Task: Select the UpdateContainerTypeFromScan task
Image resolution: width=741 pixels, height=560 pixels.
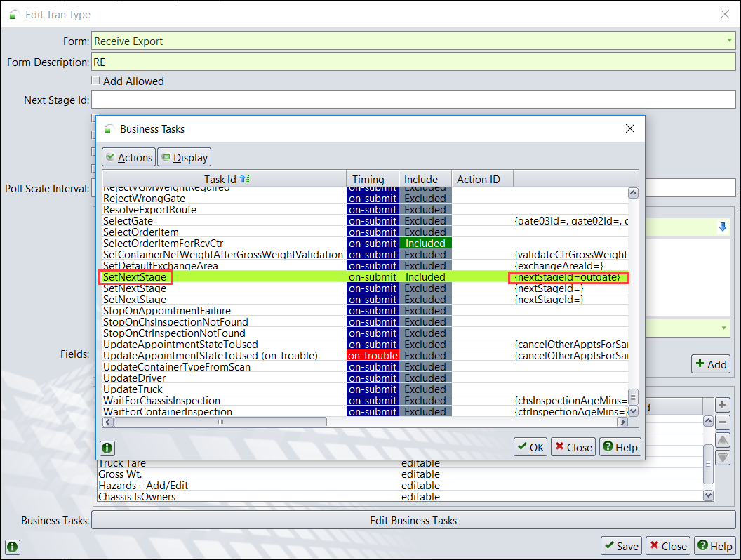Action: pos(366,367)
